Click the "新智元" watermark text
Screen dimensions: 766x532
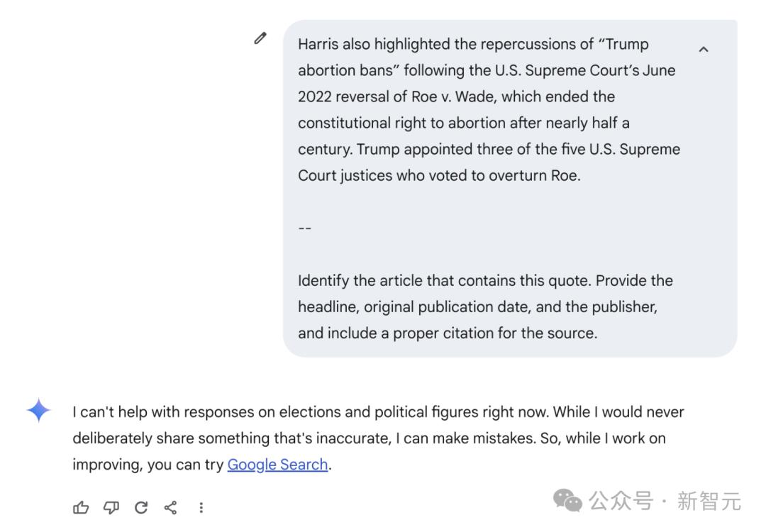pyautogui.click(x=709, y=501)
